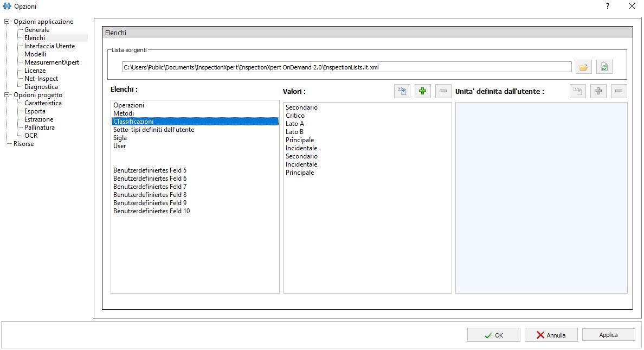Select Caratteristica under Opzioni progetto
Viewport: 644px width, 350px height.
(x=43, y=103)
